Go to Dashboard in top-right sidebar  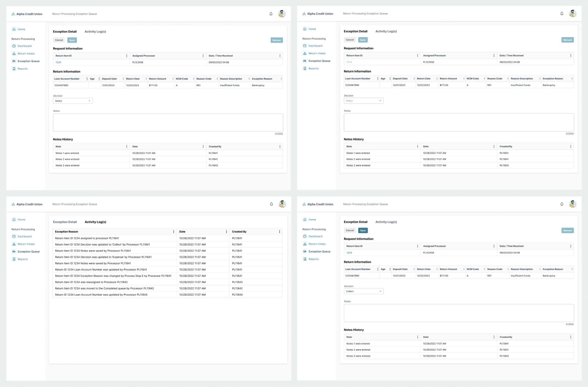click(313, 46)
